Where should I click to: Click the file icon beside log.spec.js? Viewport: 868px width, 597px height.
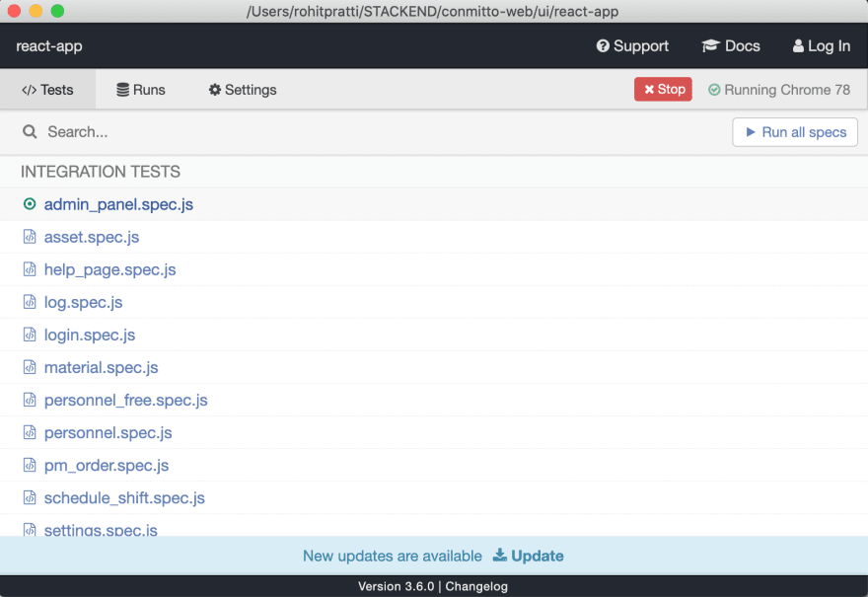click(30, 302)
